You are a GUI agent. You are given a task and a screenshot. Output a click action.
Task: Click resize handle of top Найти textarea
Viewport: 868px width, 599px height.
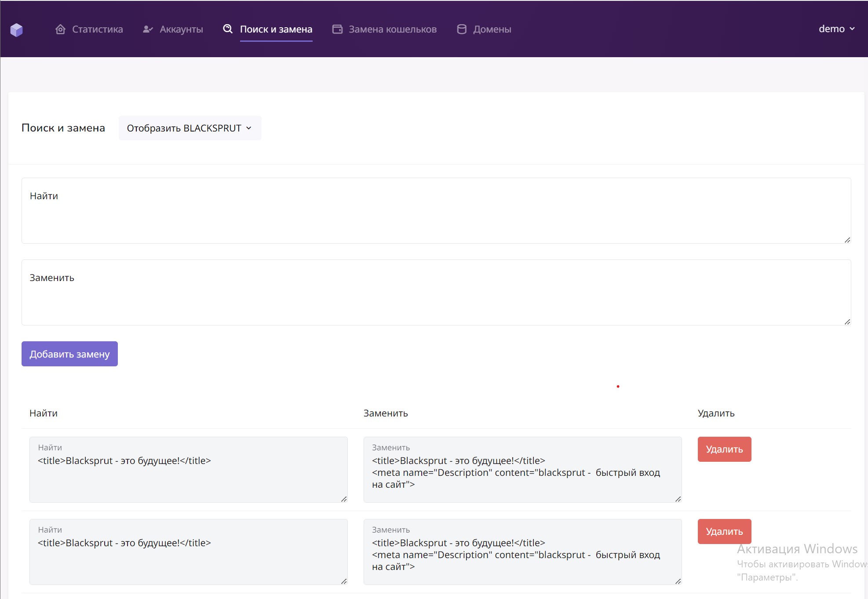pyautogui.click(x=847, y=240)
